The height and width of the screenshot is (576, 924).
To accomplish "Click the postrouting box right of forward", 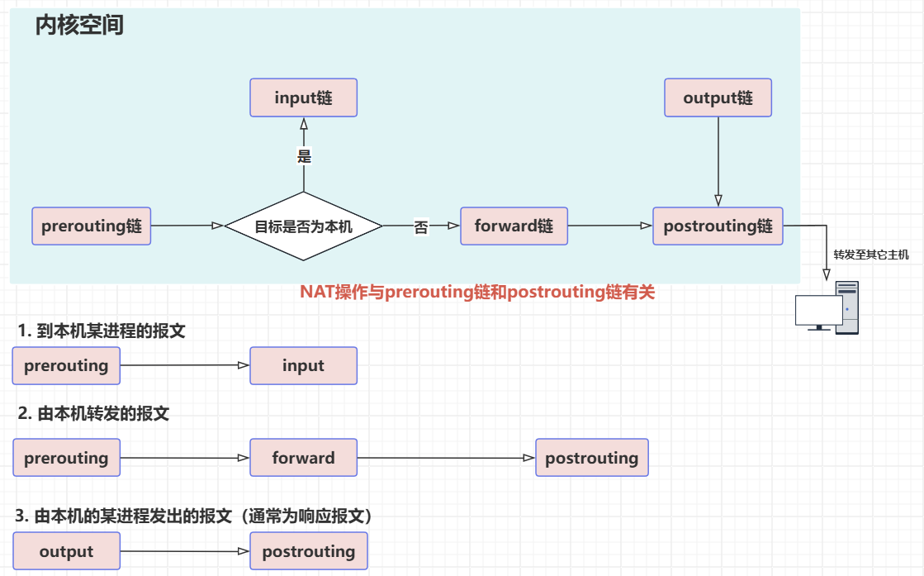I will click(591, 458).
